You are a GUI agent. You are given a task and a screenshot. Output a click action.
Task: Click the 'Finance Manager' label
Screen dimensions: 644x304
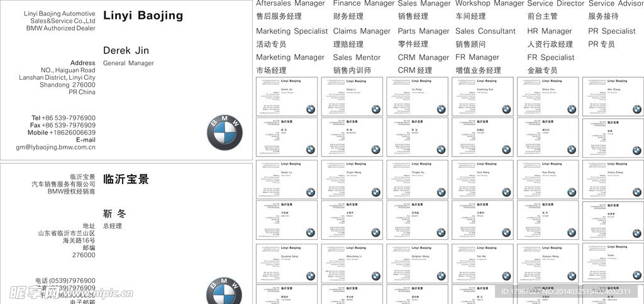point(364,3)
